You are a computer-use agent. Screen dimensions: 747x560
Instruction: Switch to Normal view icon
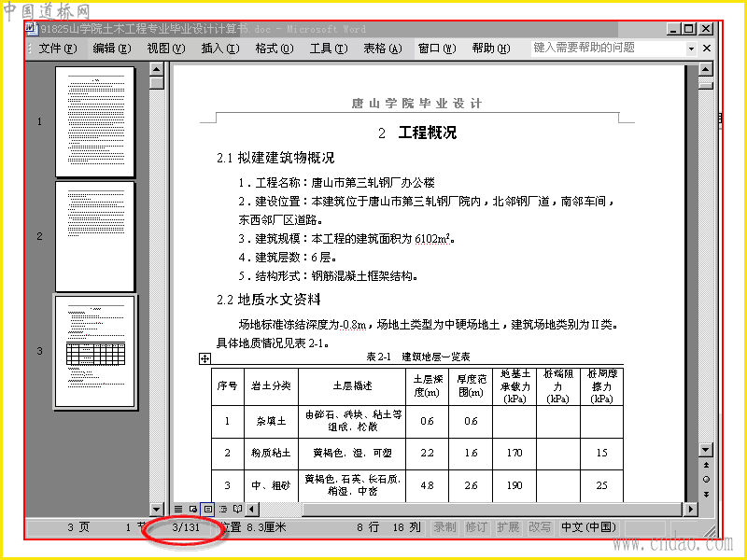click(178, 509)
